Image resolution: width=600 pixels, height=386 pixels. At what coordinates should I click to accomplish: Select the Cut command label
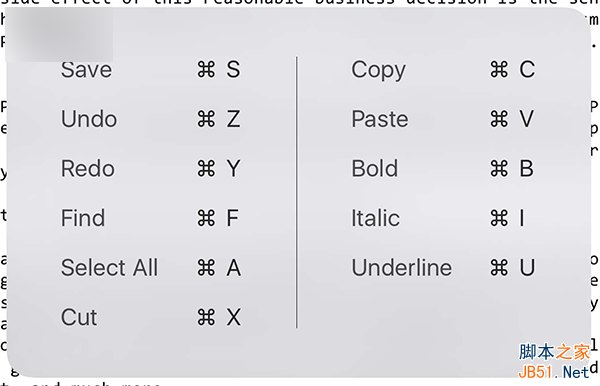click(x=79, y=317)
